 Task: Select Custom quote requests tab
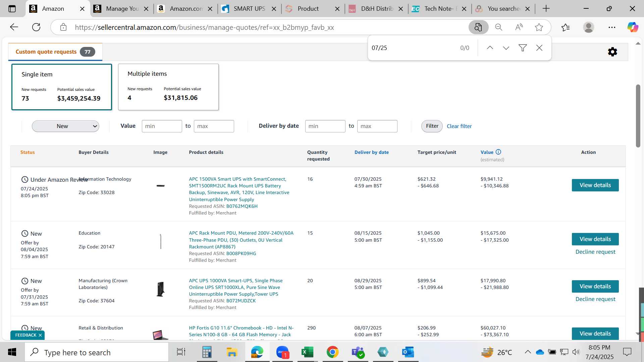coord(55,52)
